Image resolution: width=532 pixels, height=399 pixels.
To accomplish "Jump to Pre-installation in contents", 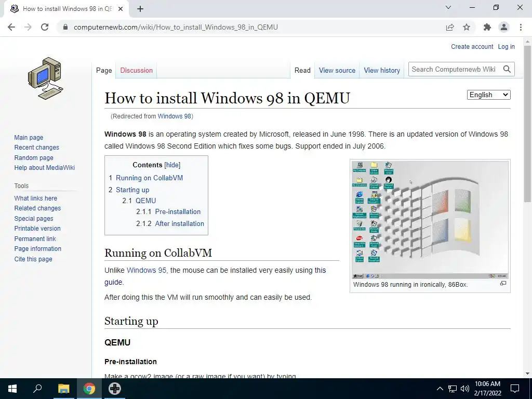I will 178,212.
